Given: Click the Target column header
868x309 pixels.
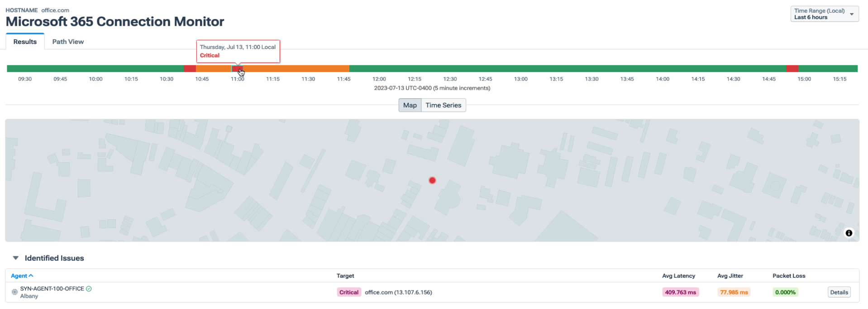Looking at the screenshot, I should point(345,275).
